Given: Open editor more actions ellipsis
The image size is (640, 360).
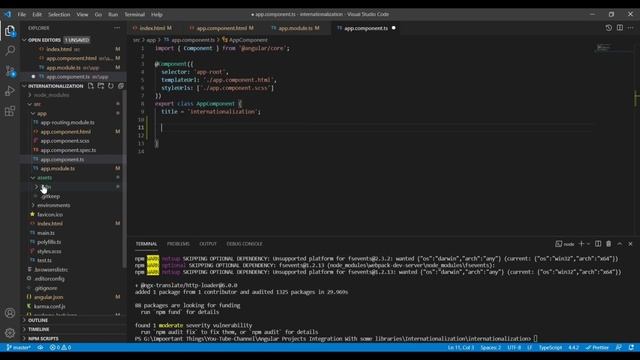Looking at the screenshot, I should coord(631,28).
